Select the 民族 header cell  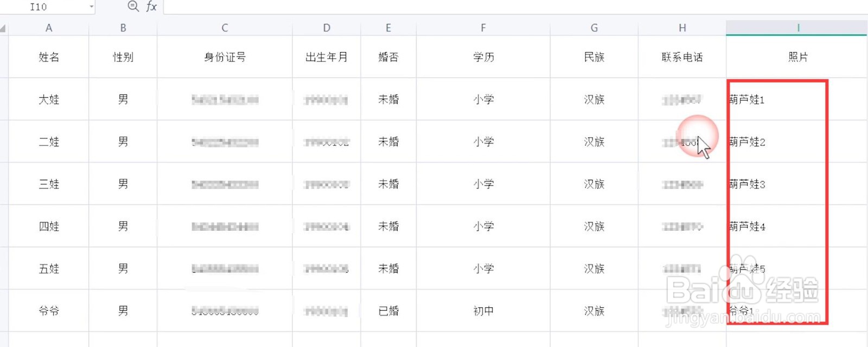594,57
